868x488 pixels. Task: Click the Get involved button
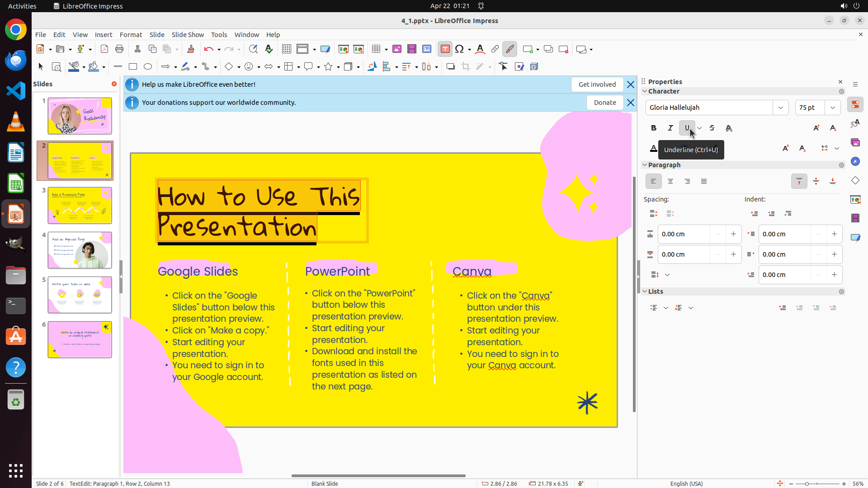point(597,84)
